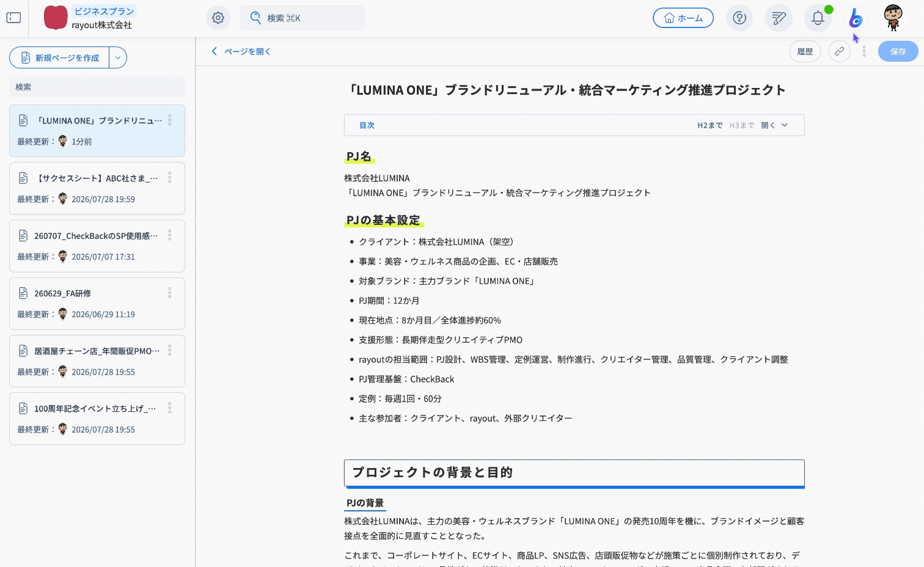Click the bullet 支援形態：長期伴走型クリエイティブPMO

click(x=441, y=340)
